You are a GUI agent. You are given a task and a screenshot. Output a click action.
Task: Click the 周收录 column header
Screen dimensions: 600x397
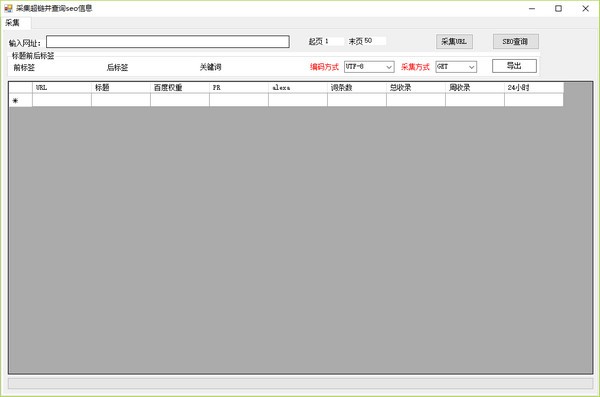click(474, 88)
